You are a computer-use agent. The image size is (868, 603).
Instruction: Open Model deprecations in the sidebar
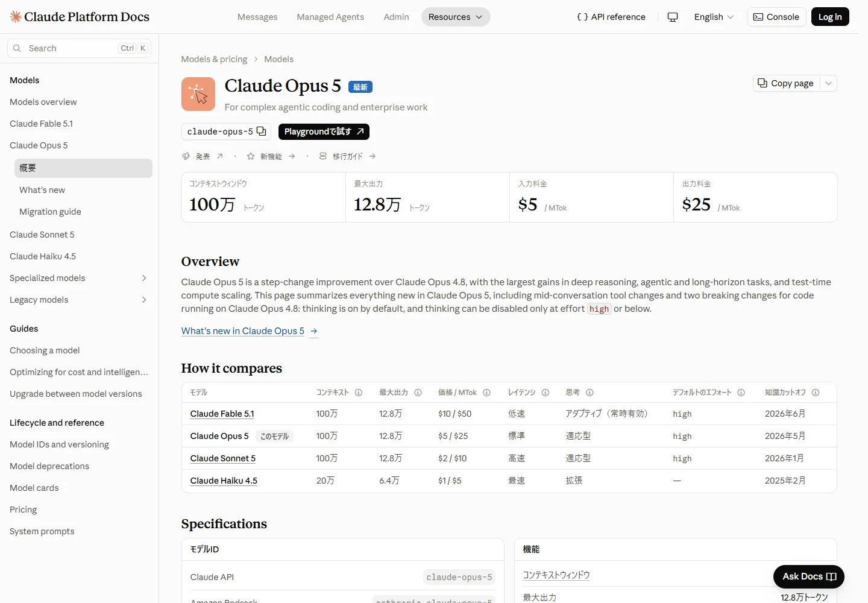tap(49, 466)
